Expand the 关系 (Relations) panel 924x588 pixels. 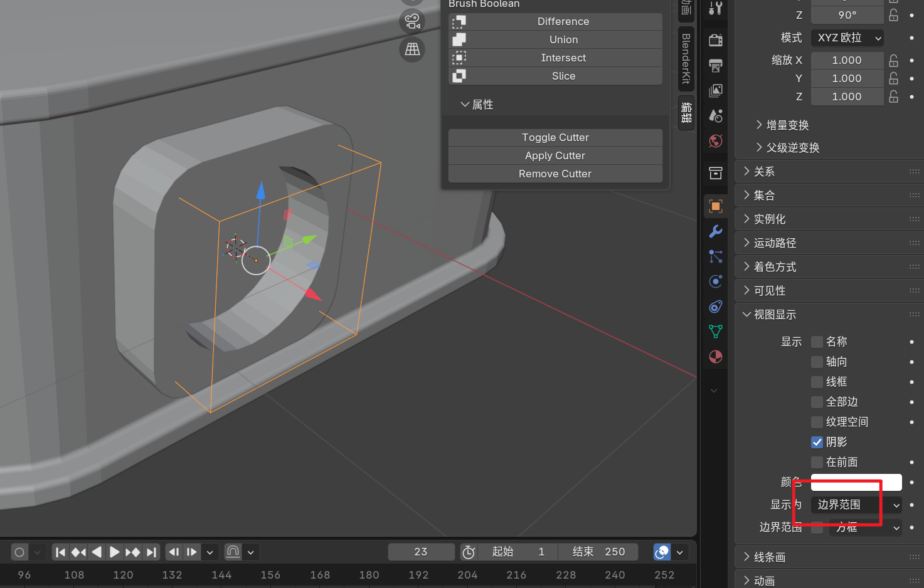[x=764, y=171]
